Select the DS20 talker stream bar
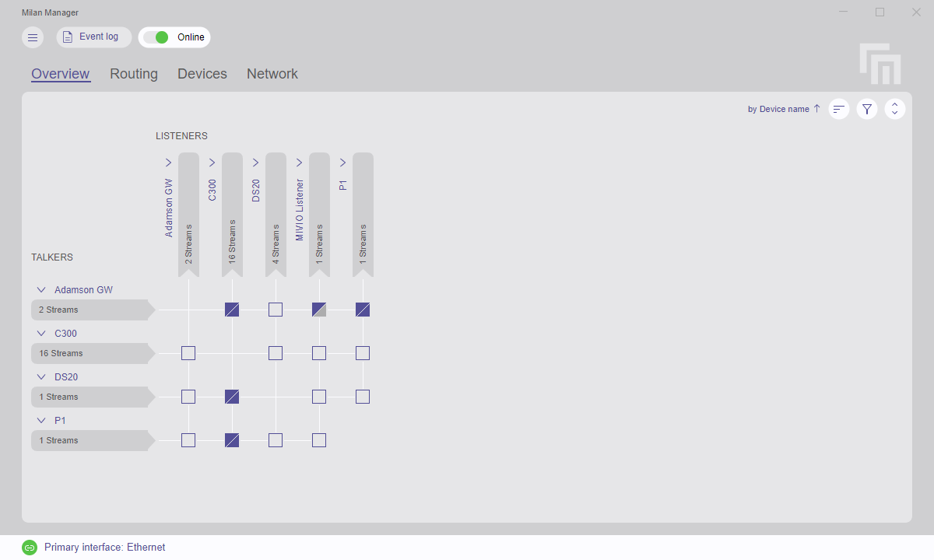The width and height of the screenshot is (934, 560). tap(90, 397)
